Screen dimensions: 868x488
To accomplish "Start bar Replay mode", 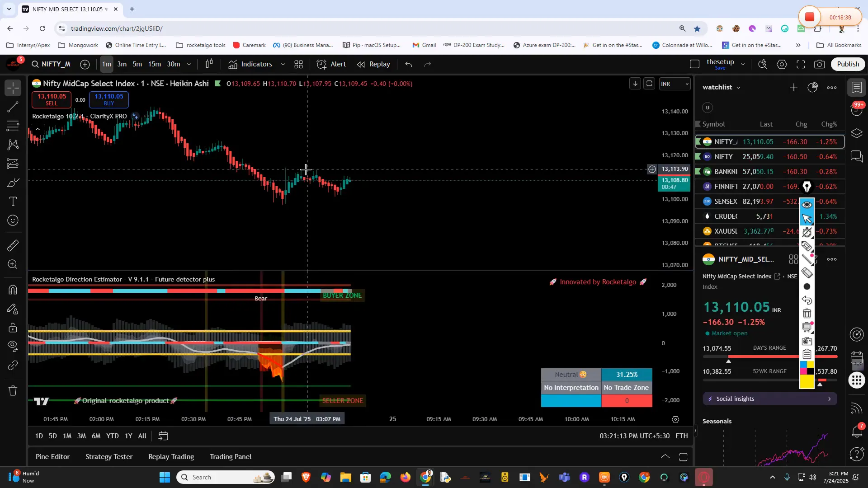I will coord(373,64).
